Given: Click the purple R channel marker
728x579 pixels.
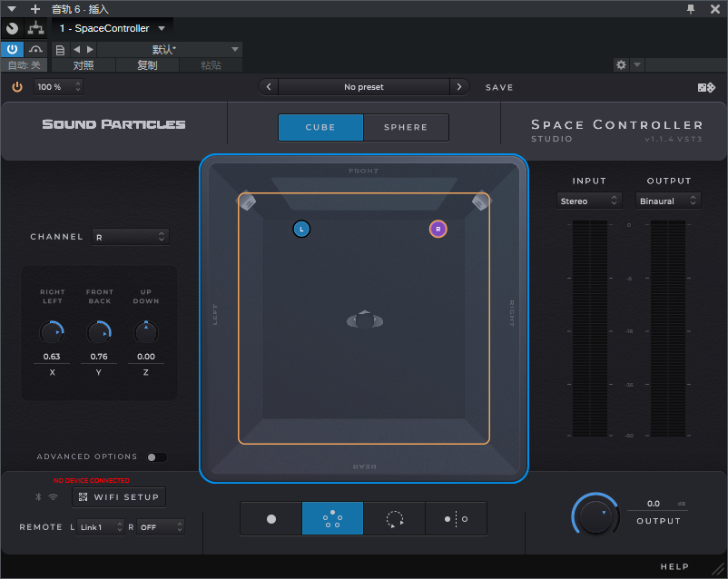Looking at the screenshot, I should click(438, 229).
